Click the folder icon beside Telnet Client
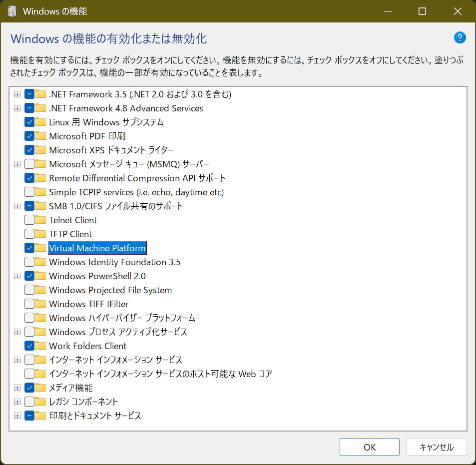This screenshot has height=465, width=476. click(40, 220)
